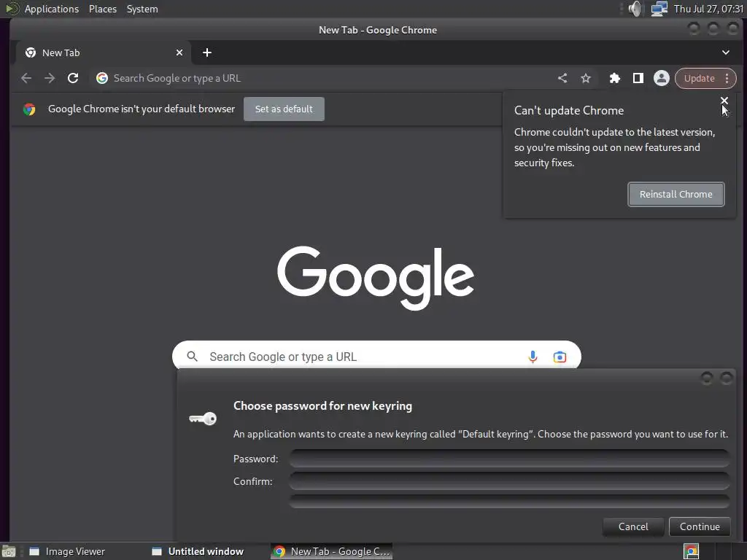Toggle the side panel icon

point(638,78)
